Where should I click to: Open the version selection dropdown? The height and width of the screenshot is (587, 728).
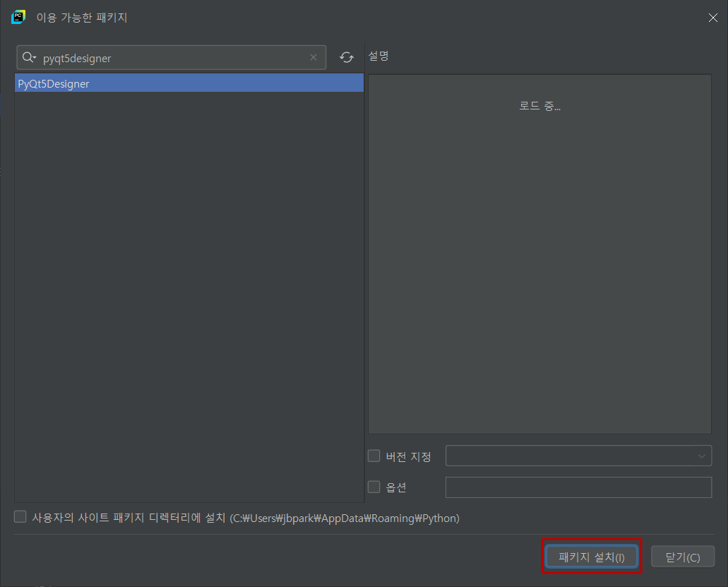click(x=578, y=456)
